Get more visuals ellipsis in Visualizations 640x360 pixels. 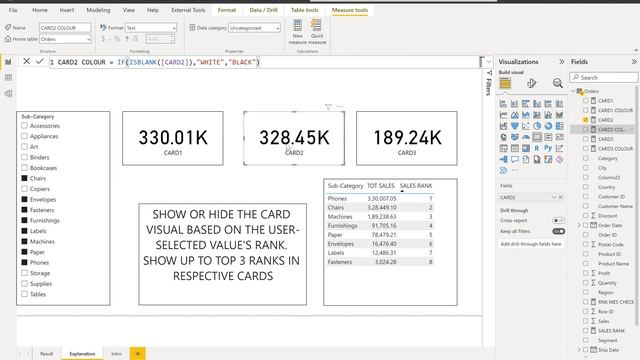515,170
